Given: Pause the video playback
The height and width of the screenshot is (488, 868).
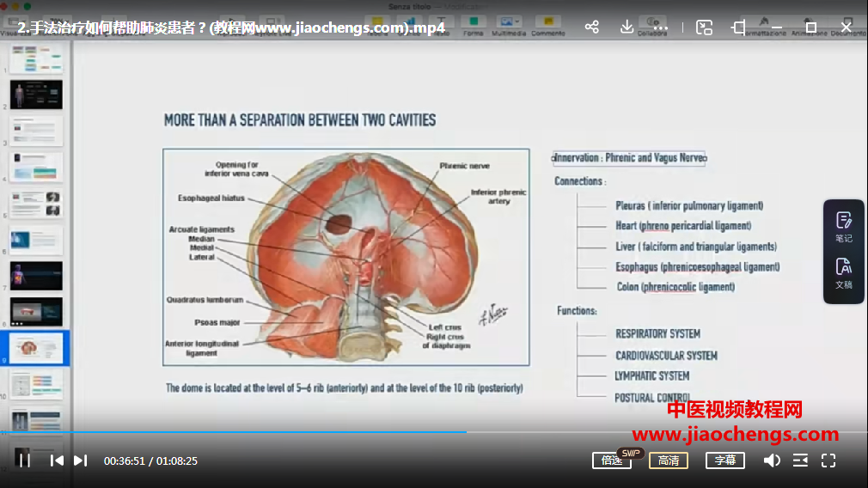Looking at the screenshot, I should pos(24,461).
